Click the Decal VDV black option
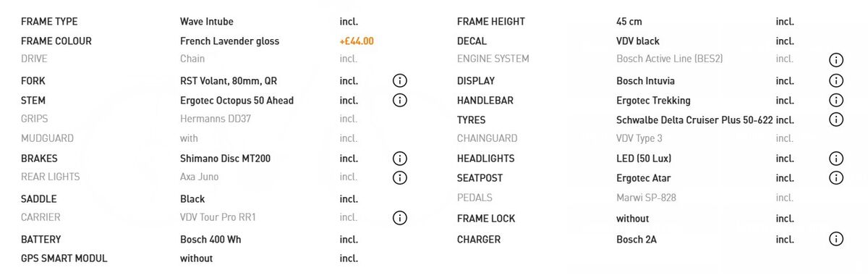This screenshot has width=868, height=278. (x=638, y=41)
